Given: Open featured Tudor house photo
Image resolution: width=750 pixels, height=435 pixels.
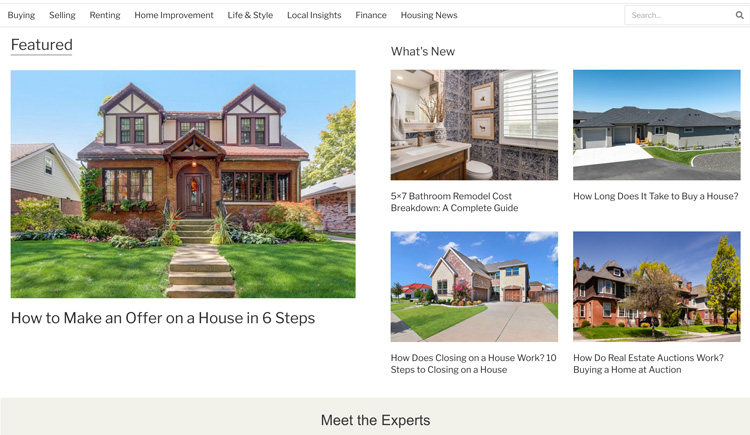Looking at the screenshot, I should [x=183, y=184].
